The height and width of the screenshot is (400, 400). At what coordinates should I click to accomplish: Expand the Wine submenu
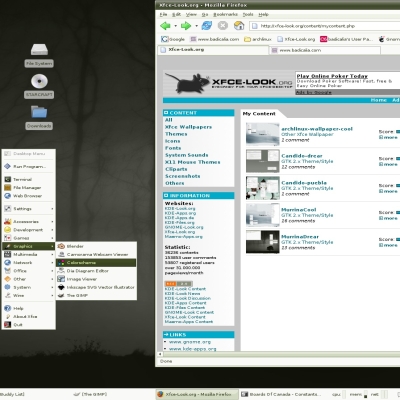(x=29, y=295)
